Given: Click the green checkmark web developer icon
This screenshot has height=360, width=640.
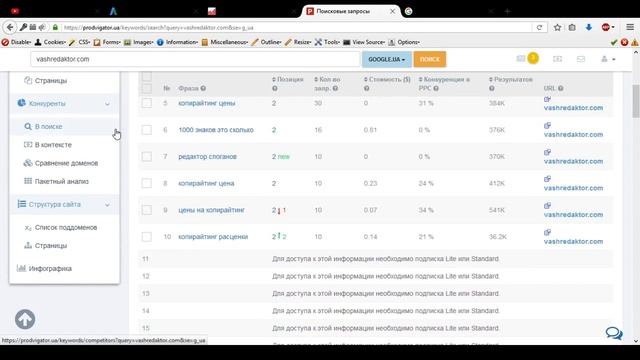Looking at the screenshot, I should (x=613, y=42).
